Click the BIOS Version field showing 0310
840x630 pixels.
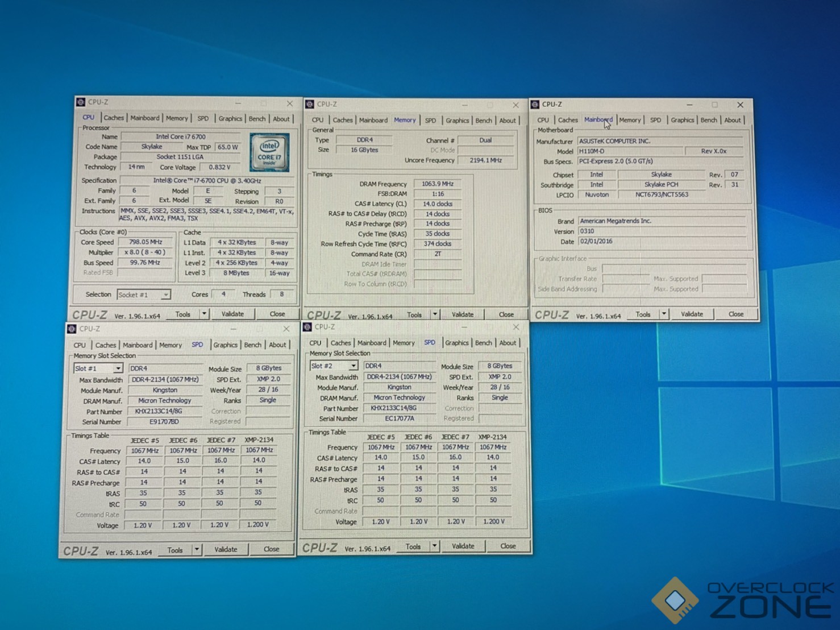(x=660, y=231)
